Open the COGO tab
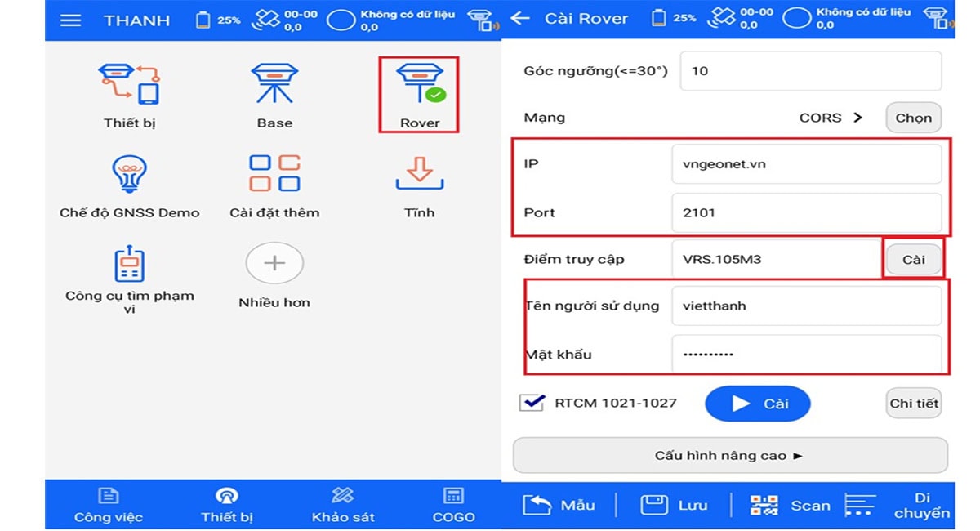The height and width of the screenshot is (531, 980). (x=453, y=505)
